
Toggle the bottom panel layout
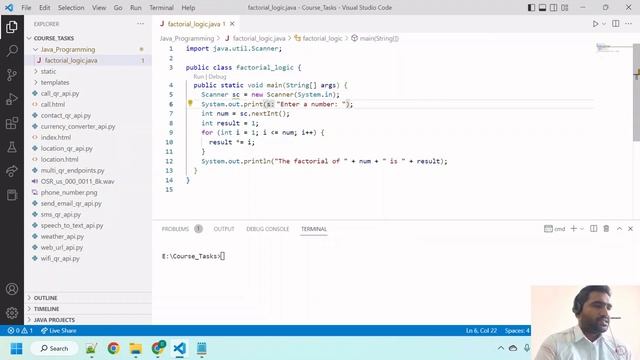coord(542,8)
